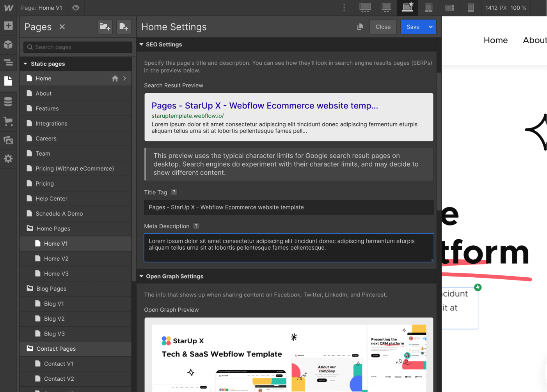547x392 pixels.
Task: Collapse the Open Graph Settings section
Action: 141,276
